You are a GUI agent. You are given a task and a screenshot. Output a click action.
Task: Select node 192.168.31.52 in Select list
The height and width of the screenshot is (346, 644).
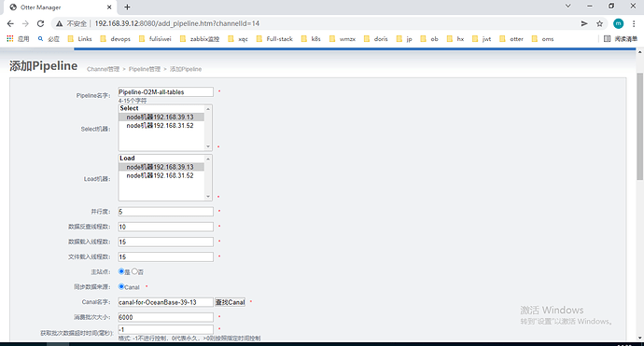coord(161,126)
